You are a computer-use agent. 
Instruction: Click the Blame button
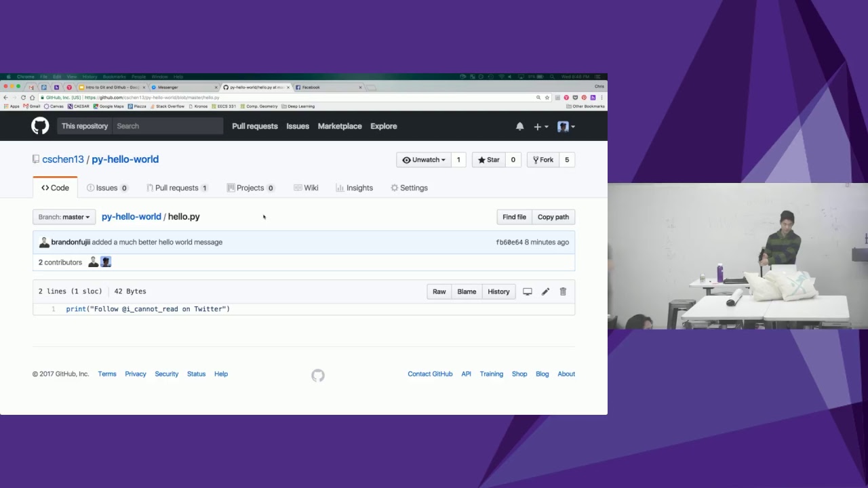467,291
